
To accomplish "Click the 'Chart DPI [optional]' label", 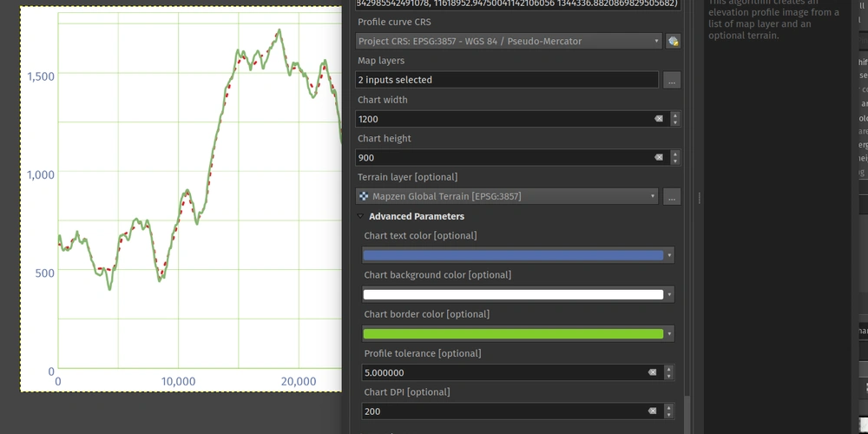I will point(407,392).
